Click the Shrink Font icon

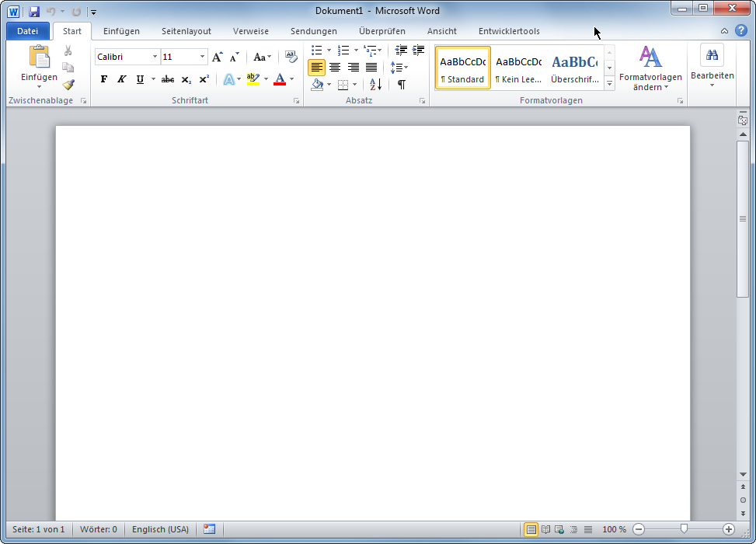tap(235, 57)
